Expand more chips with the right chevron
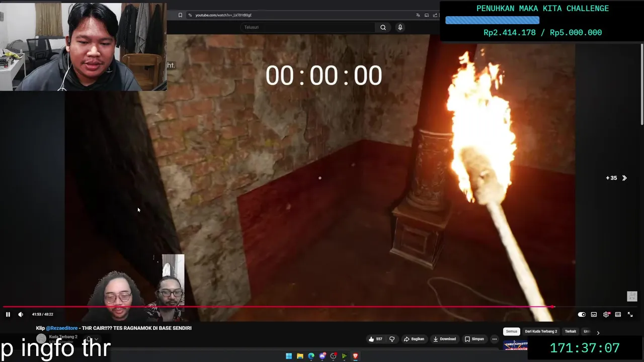The width and height of the screenshot is (644, 362). (x=598, y=332)
